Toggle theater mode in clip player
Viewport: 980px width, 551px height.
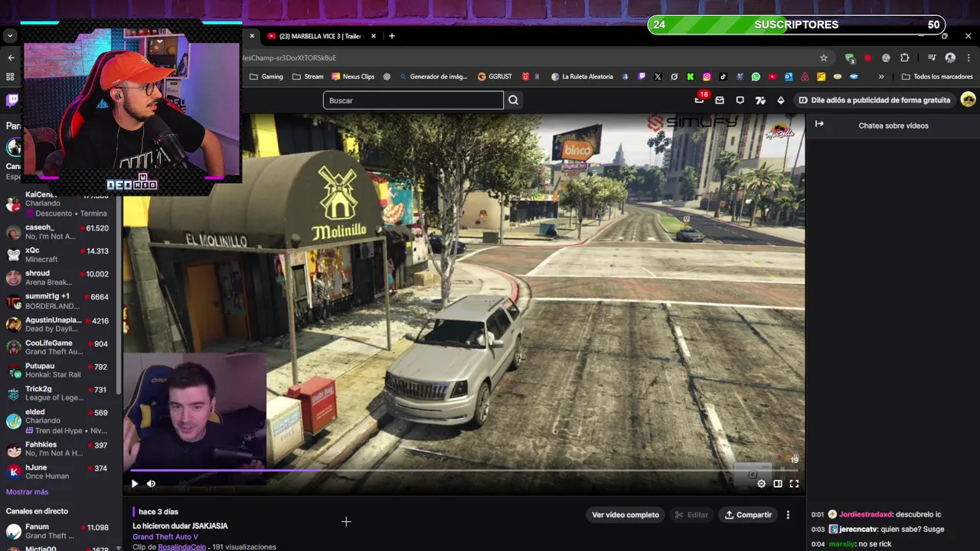pyautogui.click(x=778, y=484)
